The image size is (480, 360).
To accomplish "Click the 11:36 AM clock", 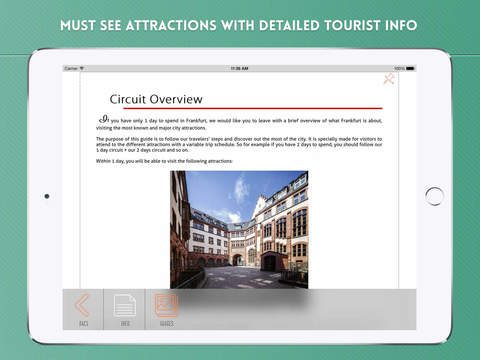I will click(x=239, y=68).
